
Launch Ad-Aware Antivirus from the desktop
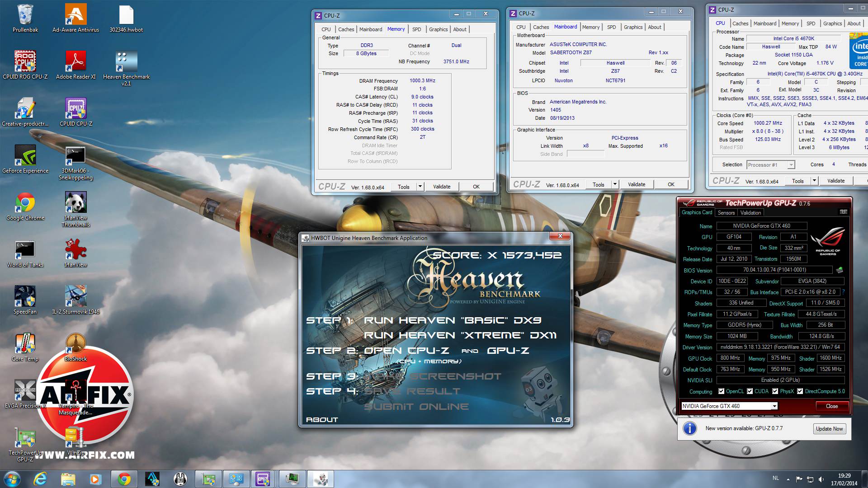[75, 18]
